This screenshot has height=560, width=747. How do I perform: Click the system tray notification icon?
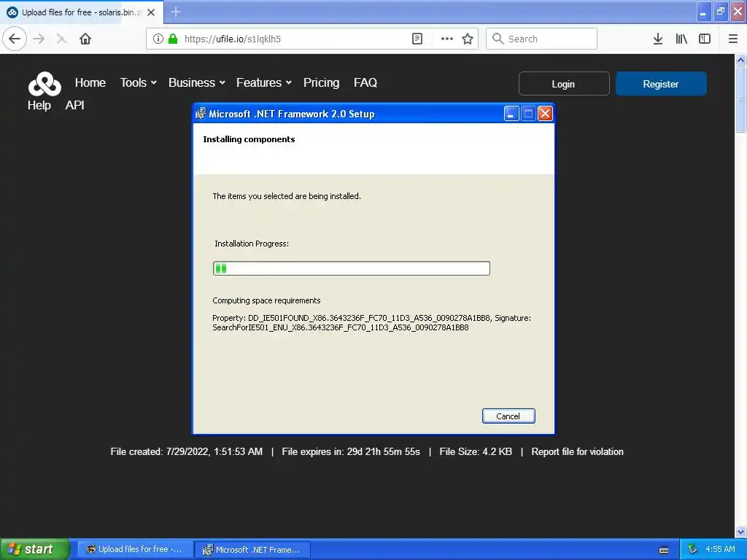pyautogui.click(x=693, y=550)
